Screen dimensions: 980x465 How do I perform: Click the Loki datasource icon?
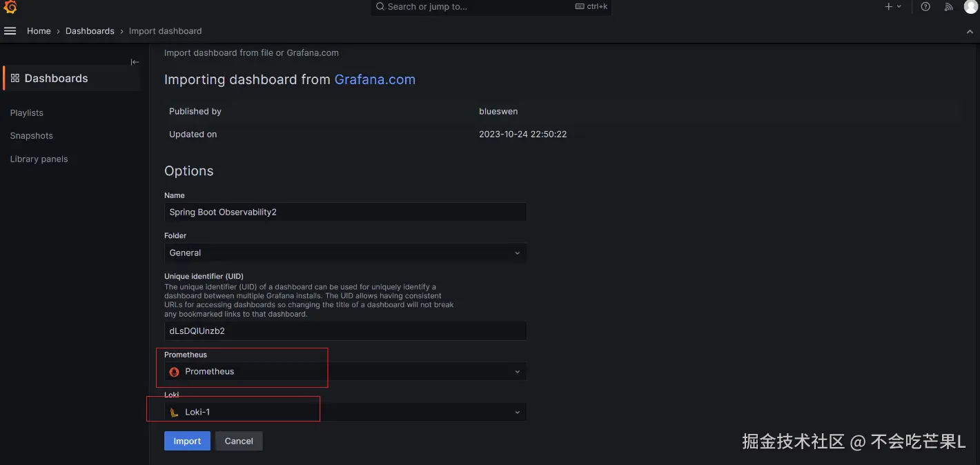tap(175, 413)
